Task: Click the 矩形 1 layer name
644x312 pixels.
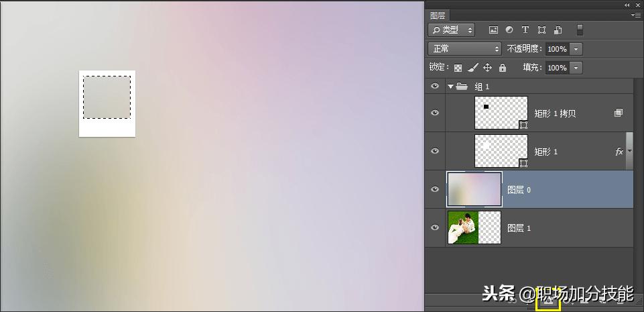Action: pyautogui.click(x=546, y=152)
